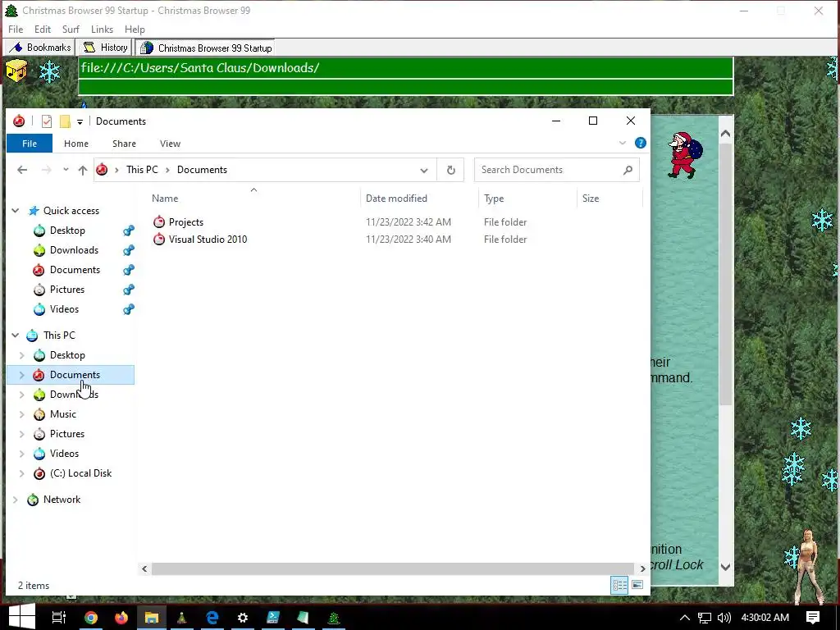Sort by the Name column header
This screenshot has height=630, width=840.
click(164, 199)
